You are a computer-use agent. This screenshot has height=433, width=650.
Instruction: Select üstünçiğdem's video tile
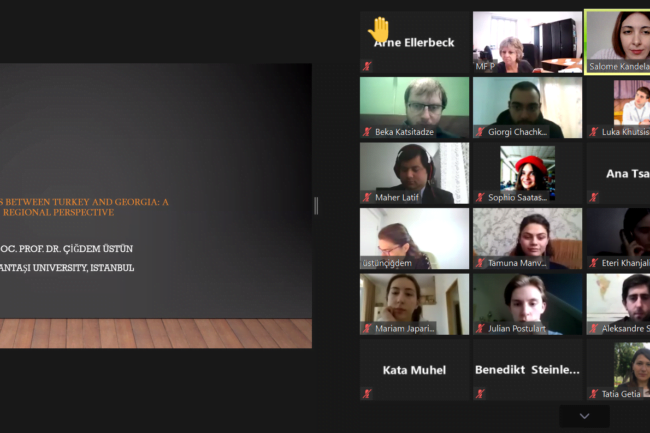(x=414, y=238)
